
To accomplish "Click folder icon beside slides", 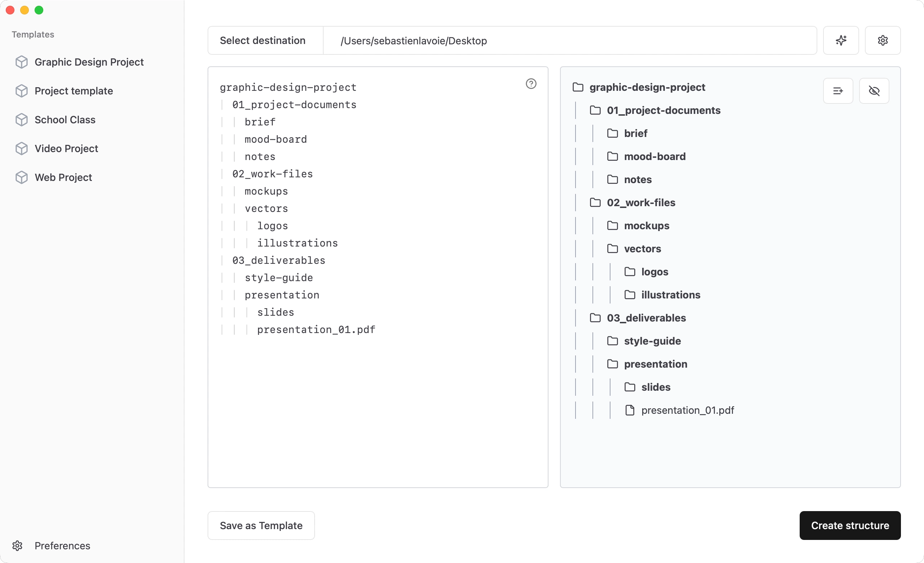I will click(x=629, y=387).
